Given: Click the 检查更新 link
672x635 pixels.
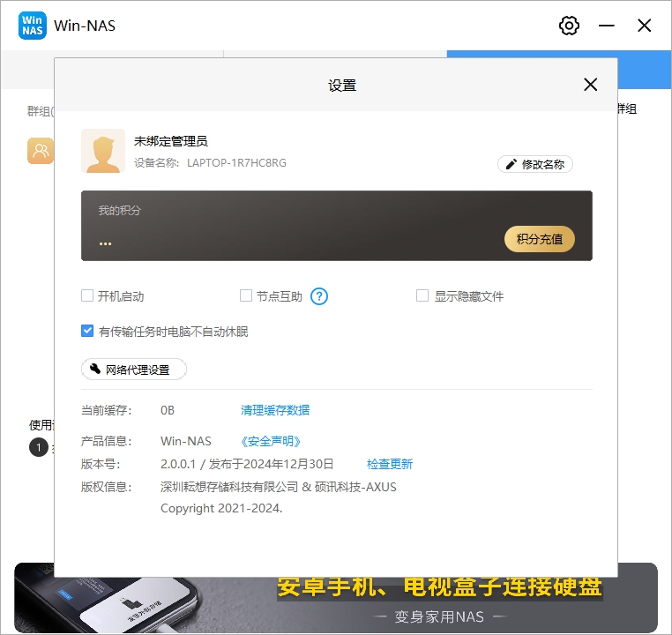Looking at the screenshot, I should click(390, 464).
